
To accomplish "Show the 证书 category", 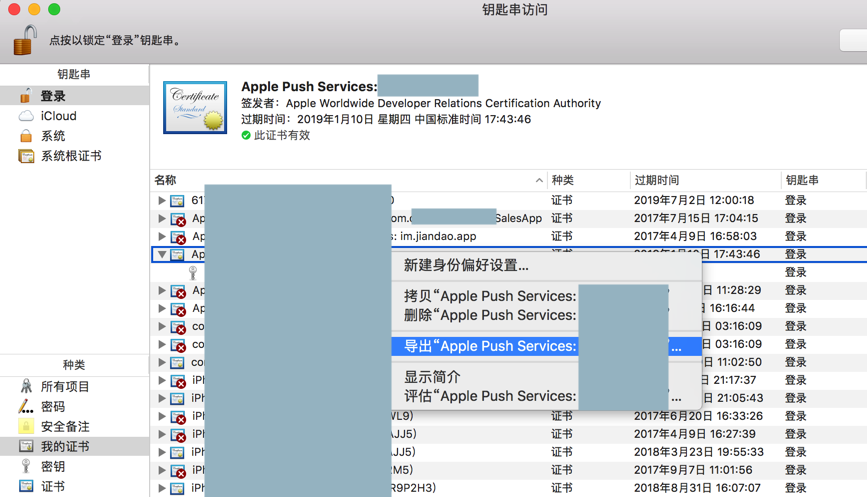I will coord(74,486).
